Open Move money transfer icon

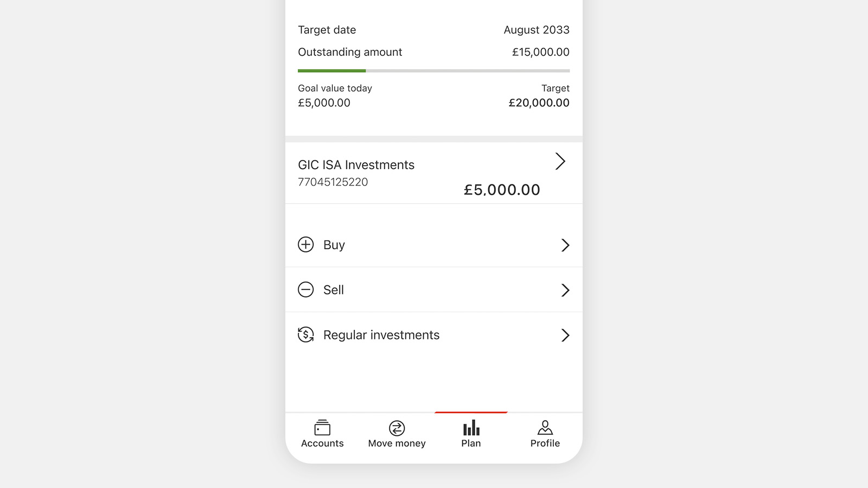click(397, 428)
